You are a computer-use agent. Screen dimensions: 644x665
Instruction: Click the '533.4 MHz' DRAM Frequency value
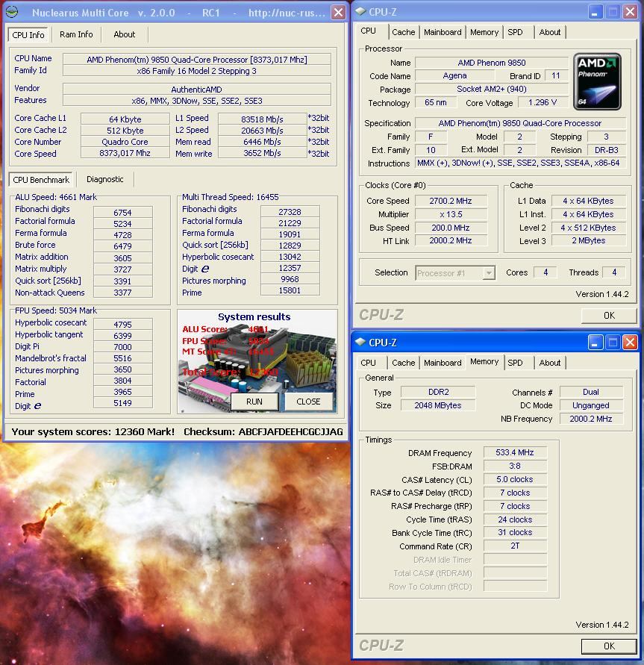click(x=515, y=452)
